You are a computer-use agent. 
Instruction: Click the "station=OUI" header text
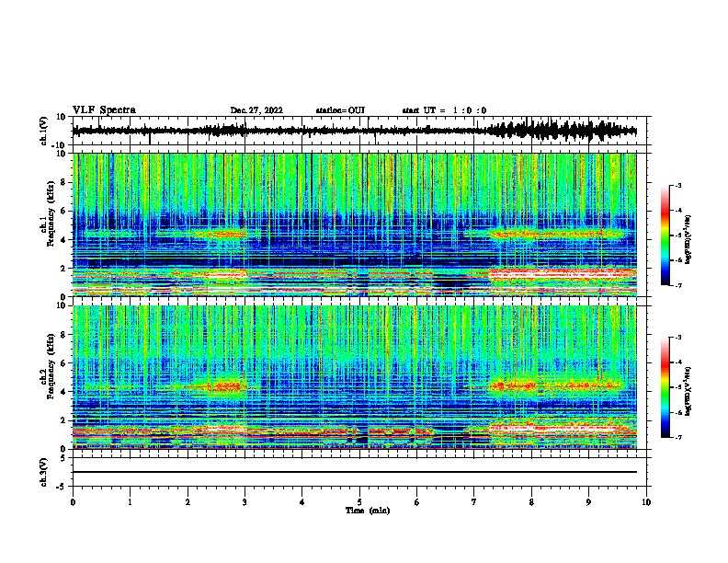(x=340, y=110)
